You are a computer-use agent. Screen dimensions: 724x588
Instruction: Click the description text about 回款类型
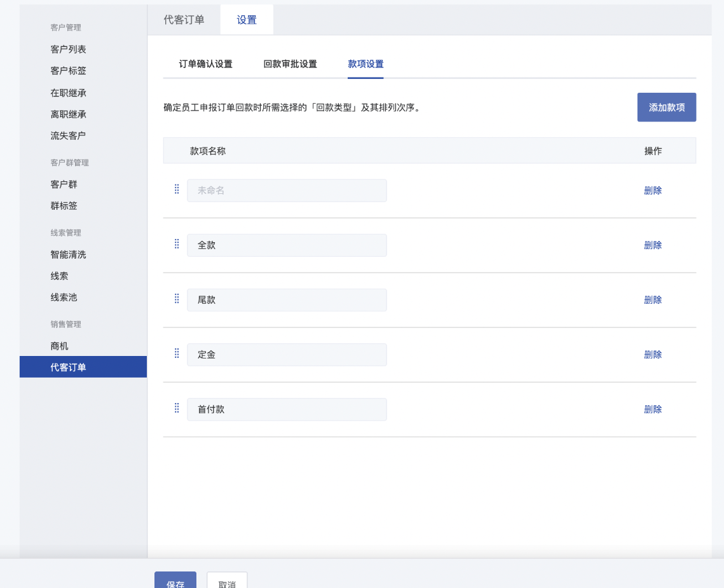[x=293, y=107]
